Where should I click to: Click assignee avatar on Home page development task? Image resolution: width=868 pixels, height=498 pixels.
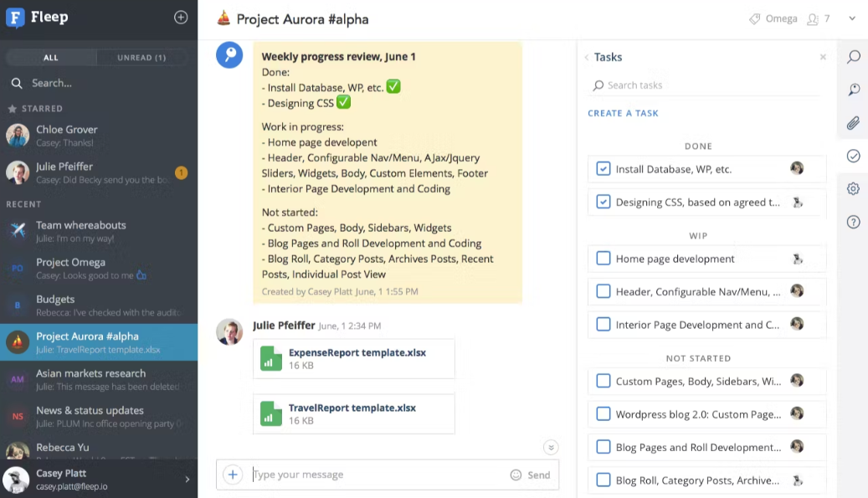(797, 259)
